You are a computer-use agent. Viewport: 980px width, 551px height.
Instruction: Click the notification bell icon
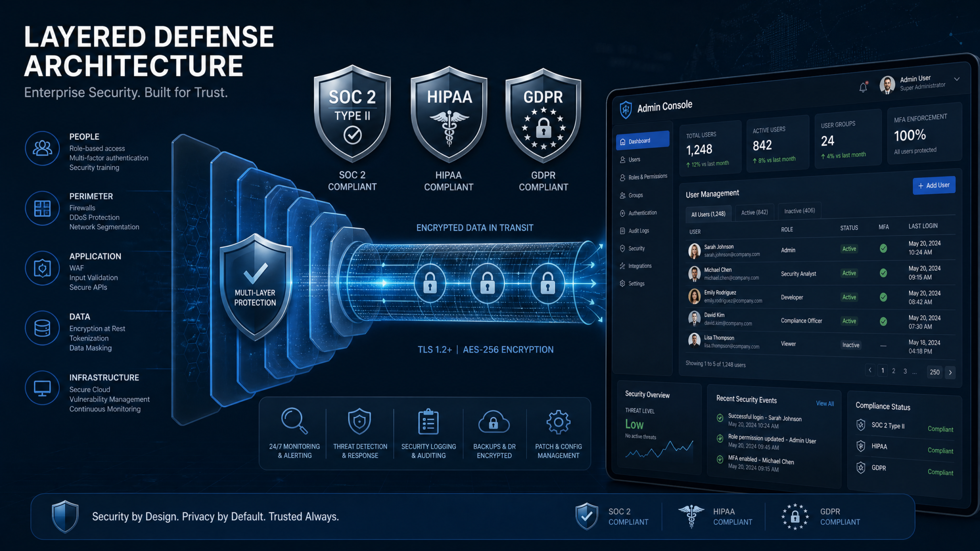(863, 87)
